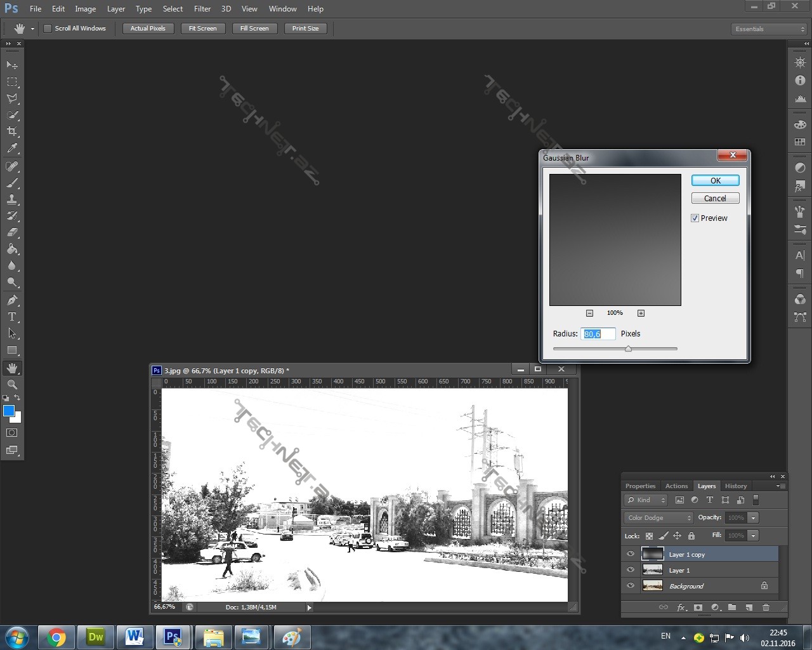Select the Crop tool

pyautogui.click(x=12, y=131)
